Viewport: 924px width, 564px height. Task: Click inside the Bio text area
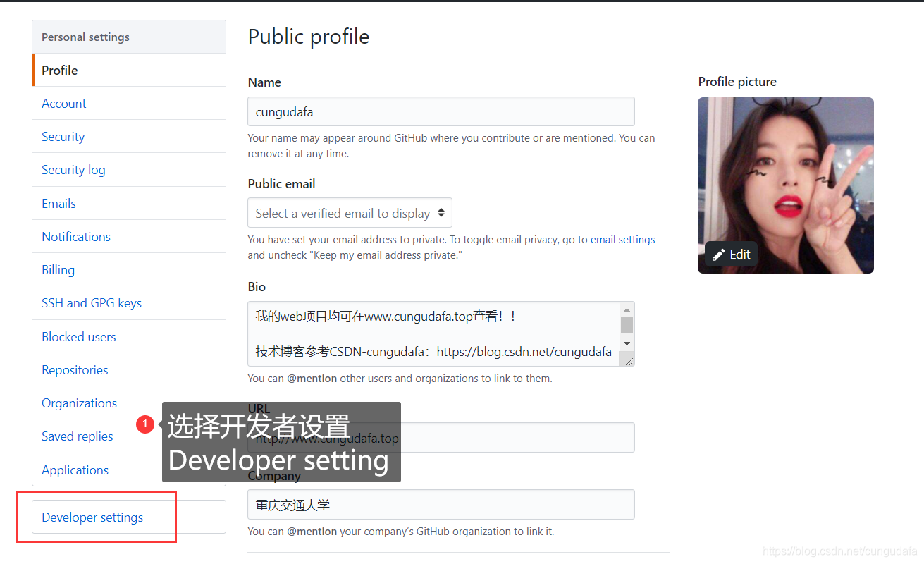433,333
